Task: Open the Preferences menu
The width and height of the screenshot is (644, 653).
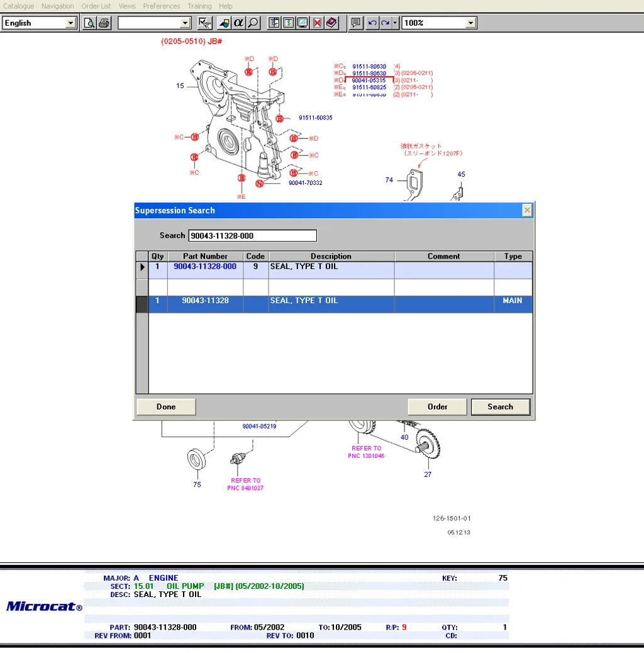Action: click(x=162, y=6)
